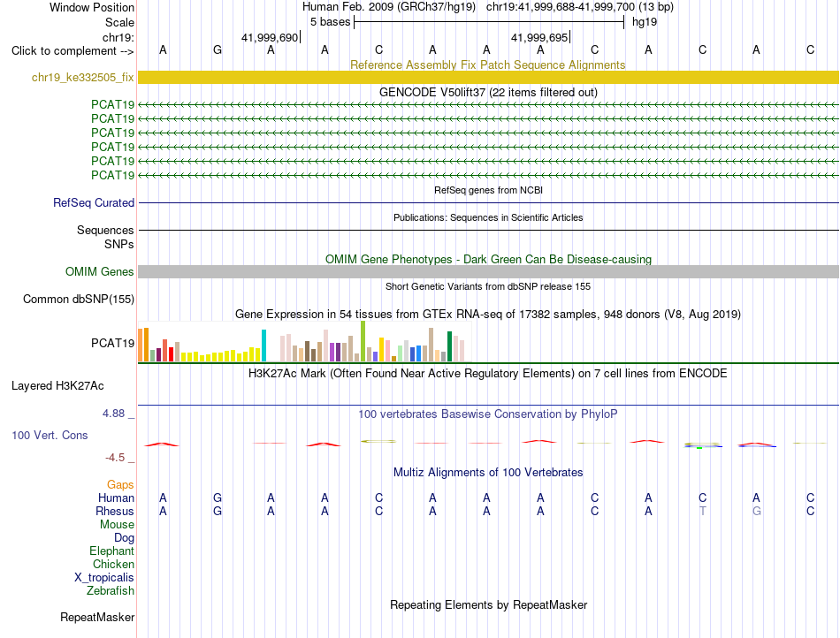Click the 41,999,695 position marker
The image size is (840, 638).
[539, 37]
